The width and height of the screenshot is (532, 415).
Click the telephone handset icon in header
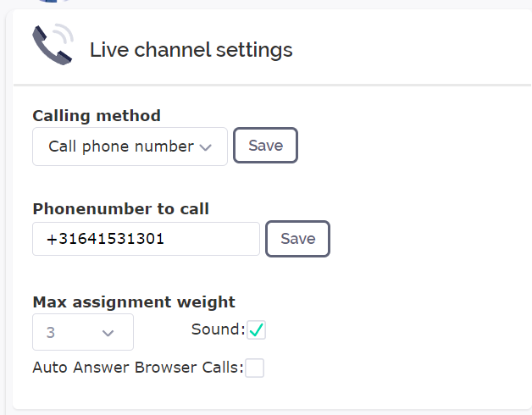(x=53, y=44)
